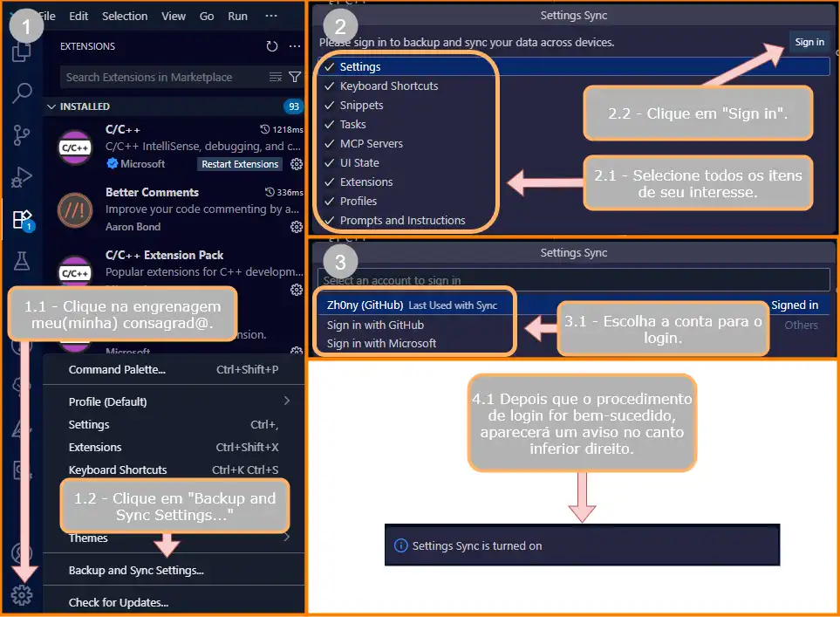Choose Check for Updates...
The height and width of the screenshot is (617, 840).
pos(174,602)
